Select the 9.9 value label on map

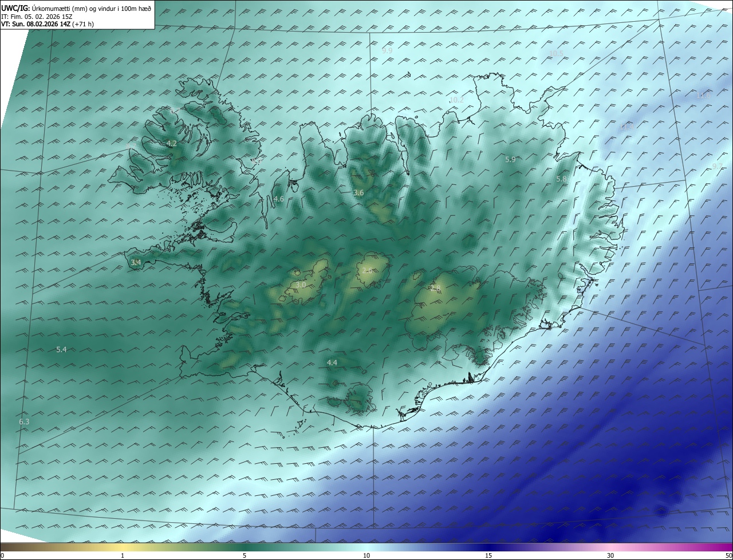point(388,51)
